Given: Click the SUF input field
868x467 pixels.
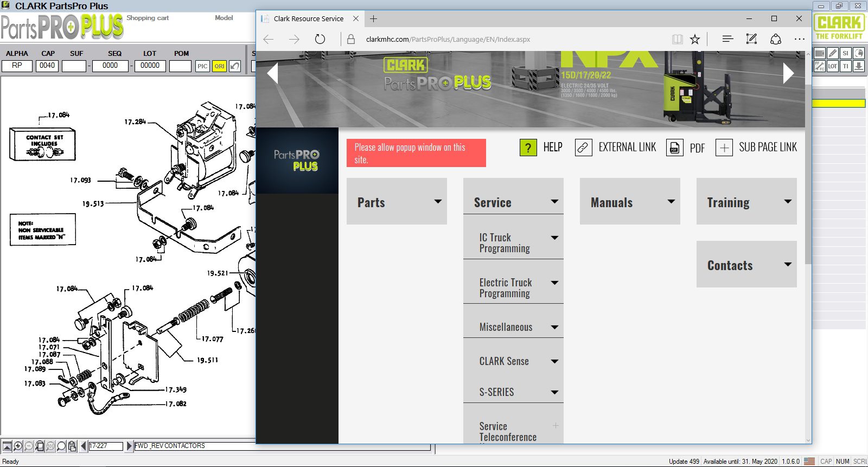Looking at the screenshot, I should click(74, 66).
